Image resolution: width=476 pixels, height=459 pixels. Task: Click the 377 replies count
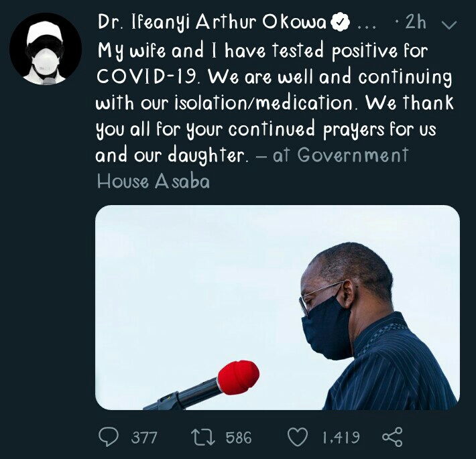coord(144,438)
